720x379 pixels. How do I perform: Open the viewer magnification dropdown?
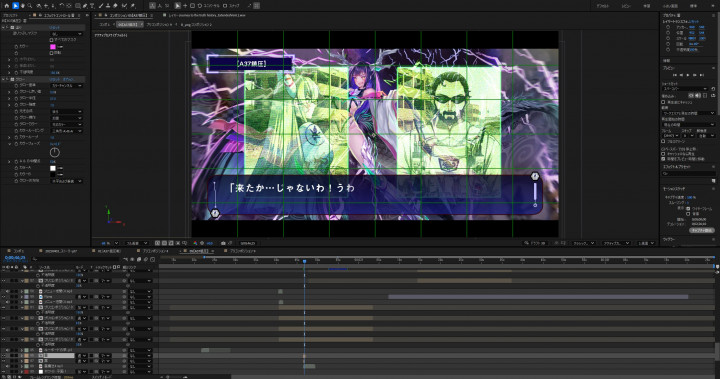(110, 243)
